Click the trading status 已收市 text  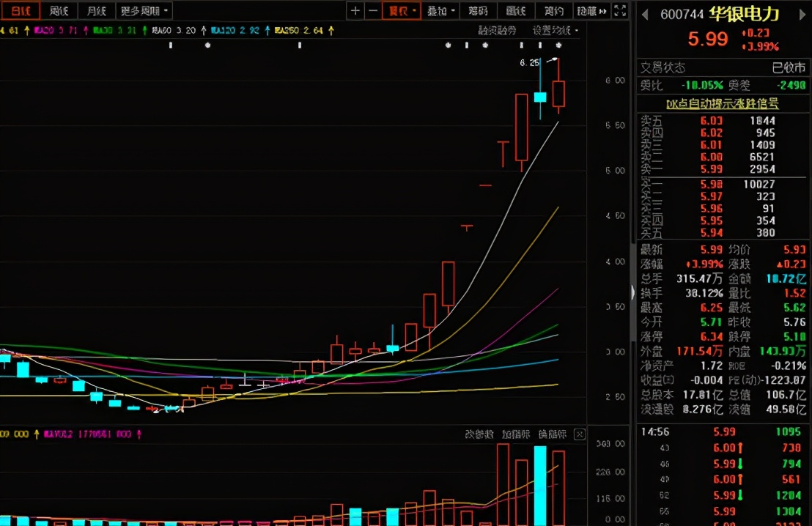click(789, 67)
